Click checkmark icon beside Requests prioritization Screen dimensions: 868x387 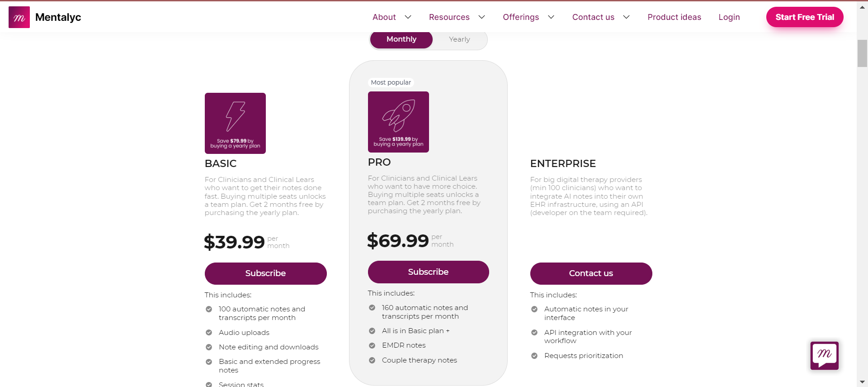534,356
